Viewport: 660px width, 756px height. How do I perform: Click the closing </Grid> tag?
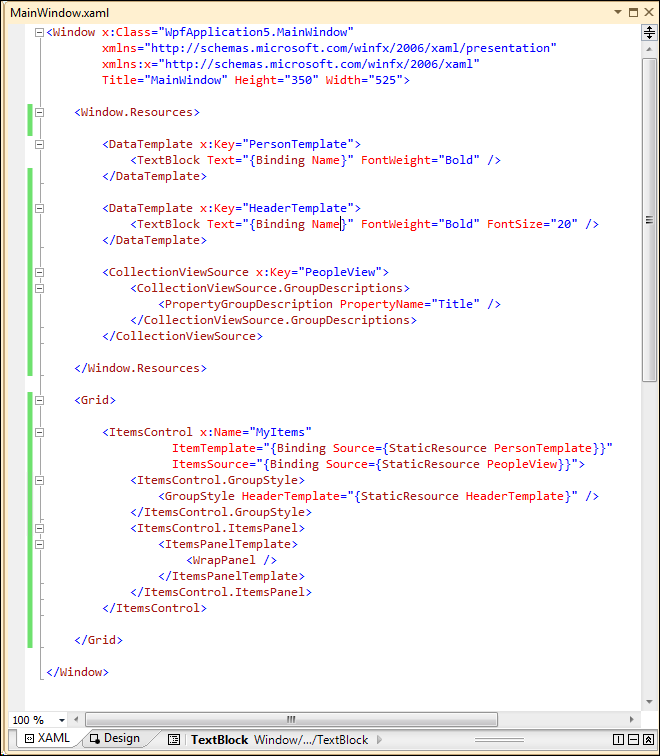tap(98, 640)
